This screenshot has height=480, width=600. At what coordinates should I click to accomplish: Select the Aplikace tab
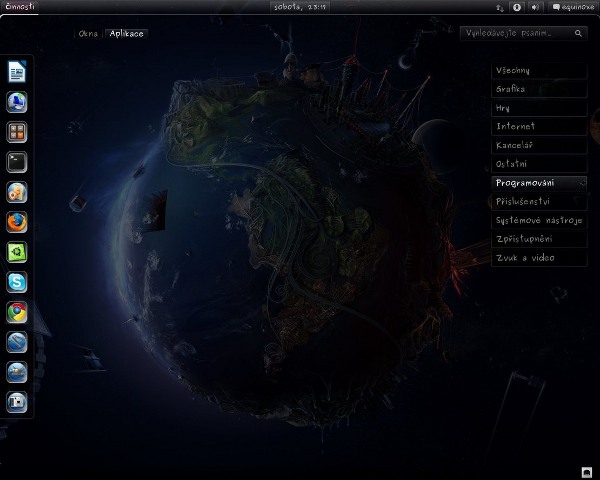click(x=127, y=33)
